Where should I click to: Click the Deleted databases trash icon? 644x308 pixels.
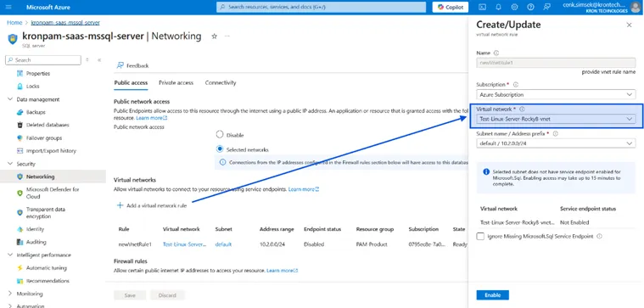coord(20,125)
